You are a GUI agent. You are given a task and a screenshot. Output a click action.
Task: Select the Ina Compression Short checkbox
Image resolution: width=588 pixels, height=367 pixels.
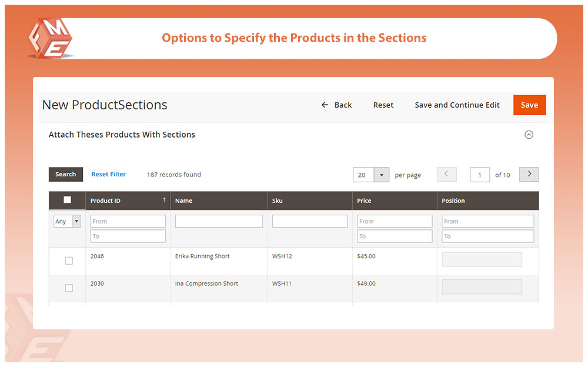69,288
